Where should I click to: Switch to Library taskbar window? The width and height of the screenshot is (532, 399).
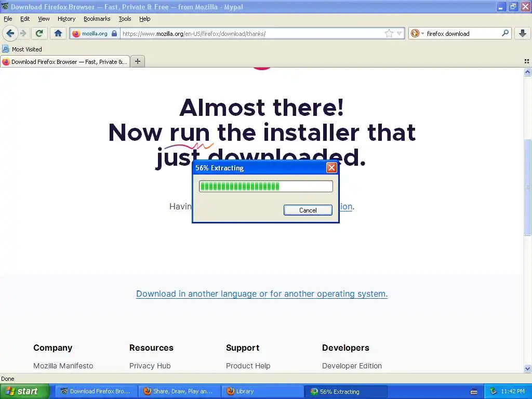(x=263, y=391)
